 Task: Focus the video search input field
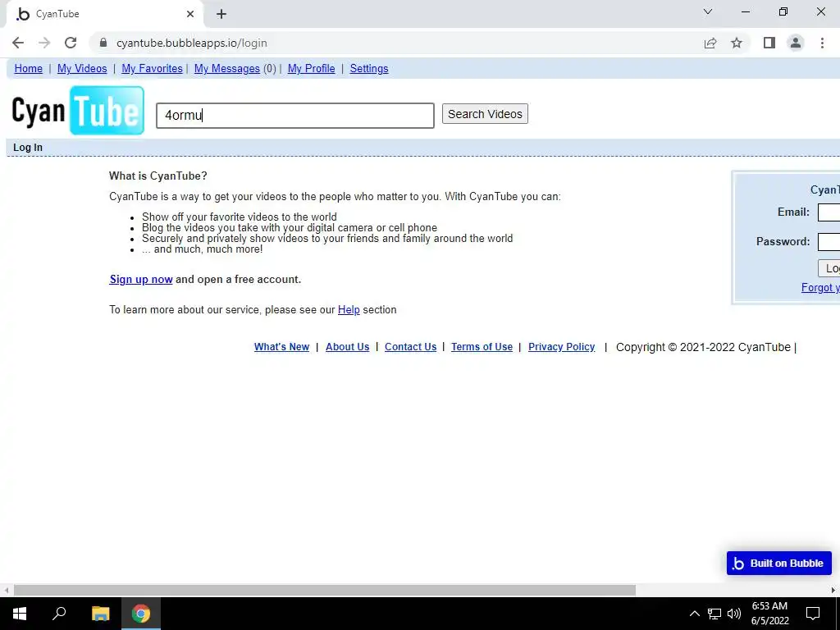pyautogui.click(x=295, y=116)
